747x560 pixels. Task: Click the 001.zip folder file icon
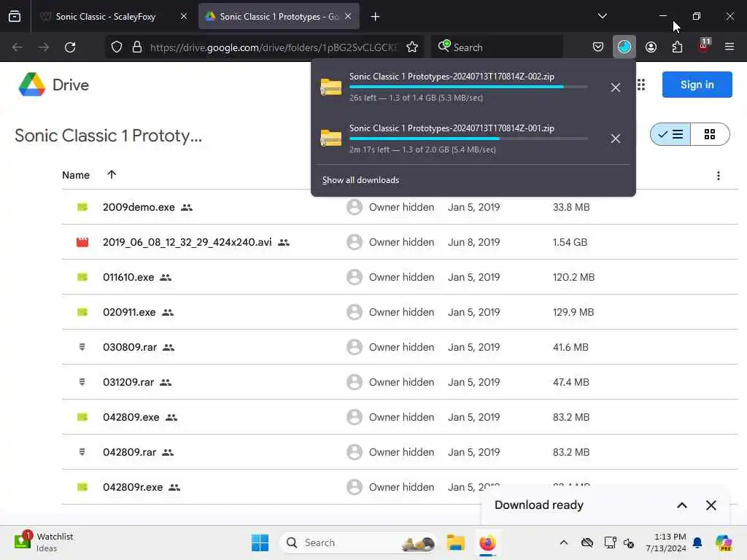(330, 139)
